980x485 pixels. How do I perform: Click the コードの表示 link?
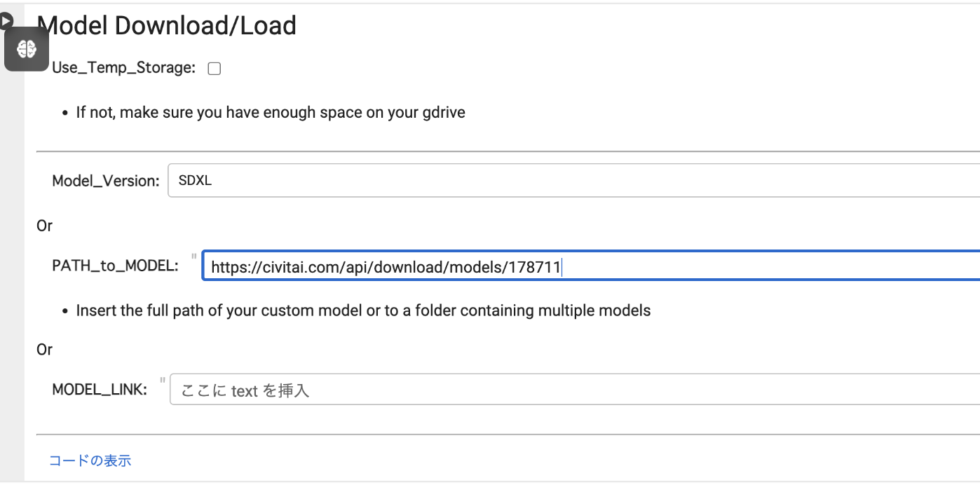(90, 460)
